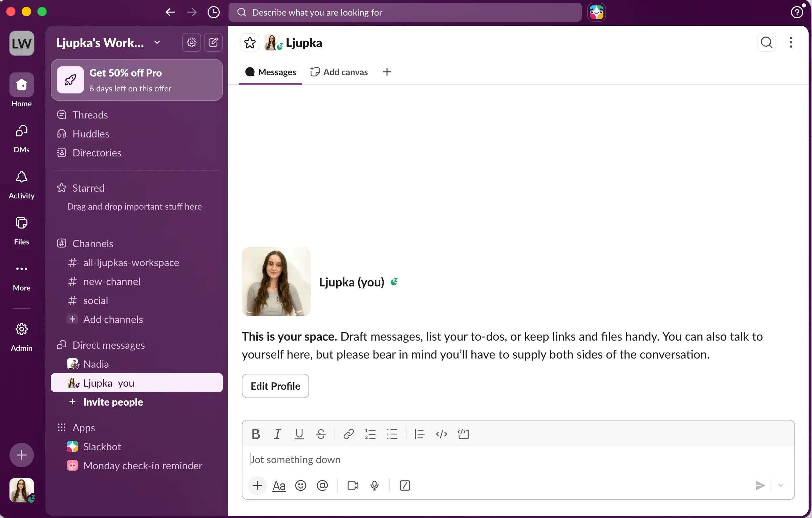Toggle strikethrough formatting
The height and width of the screenshot is (518, 812).
321,434
